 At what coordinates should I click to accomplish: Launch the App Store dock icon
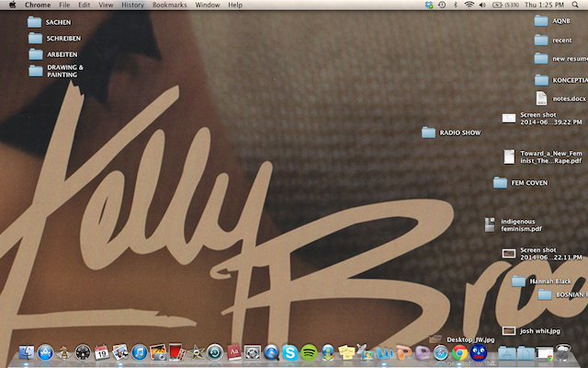pyautogui.click(x=45, y=351)
